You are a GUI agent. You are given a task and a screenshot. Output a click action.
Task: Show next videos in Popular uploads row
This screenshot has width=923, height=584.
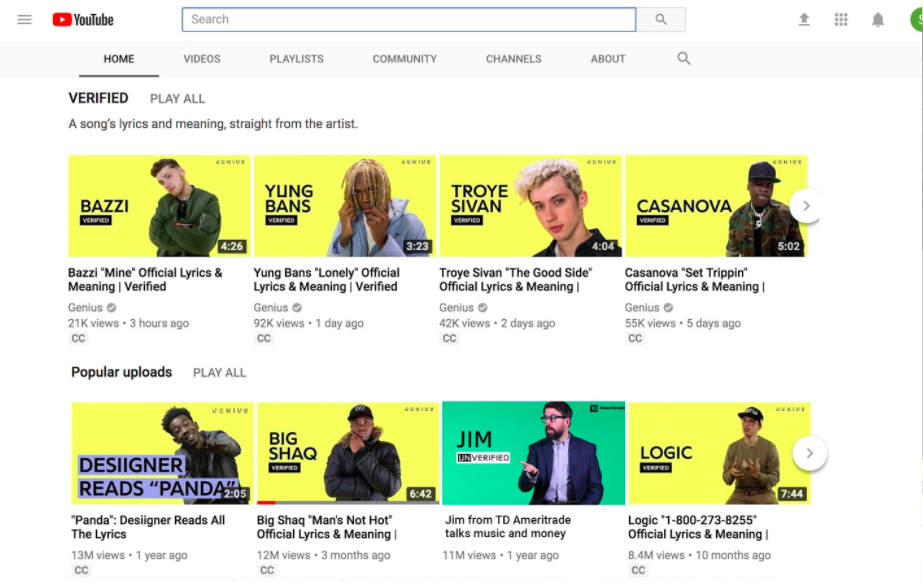pyautogui.click(x=809, y=453)
